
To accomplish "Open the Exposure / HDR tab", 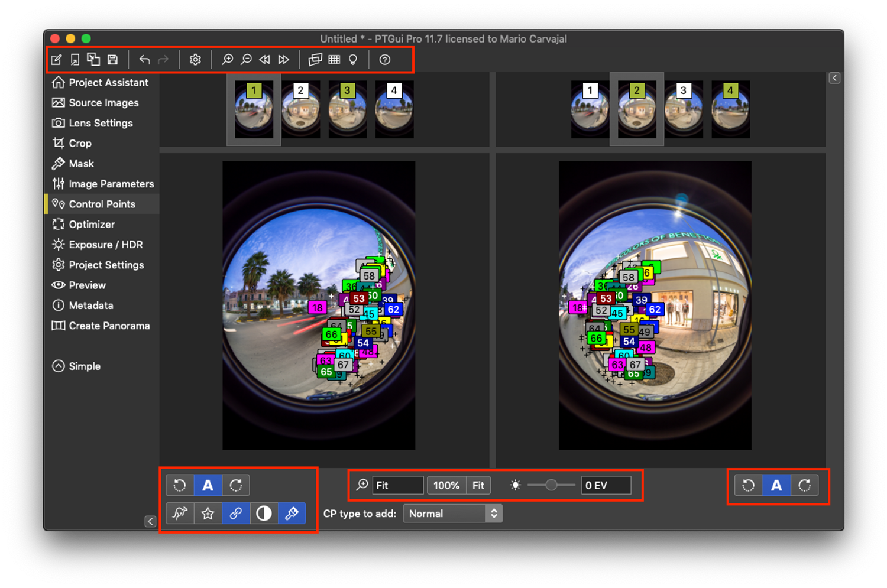I will point(102,245).
